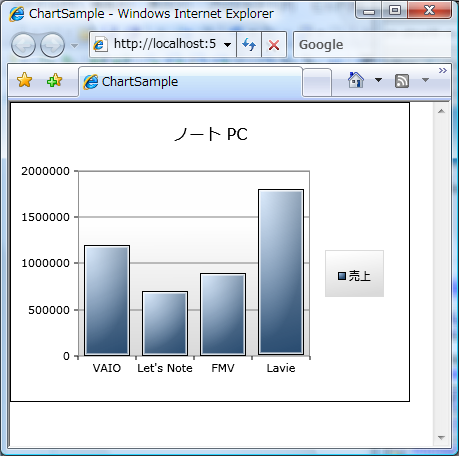Screen dimensions: 459x456
Task: Open a new blank tab
Action: 317,83
